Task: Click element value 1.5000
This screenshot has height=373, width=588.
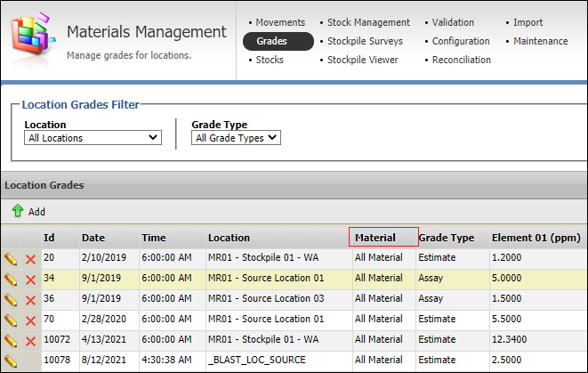Action: pyautogui.click(x=507, y=298)
